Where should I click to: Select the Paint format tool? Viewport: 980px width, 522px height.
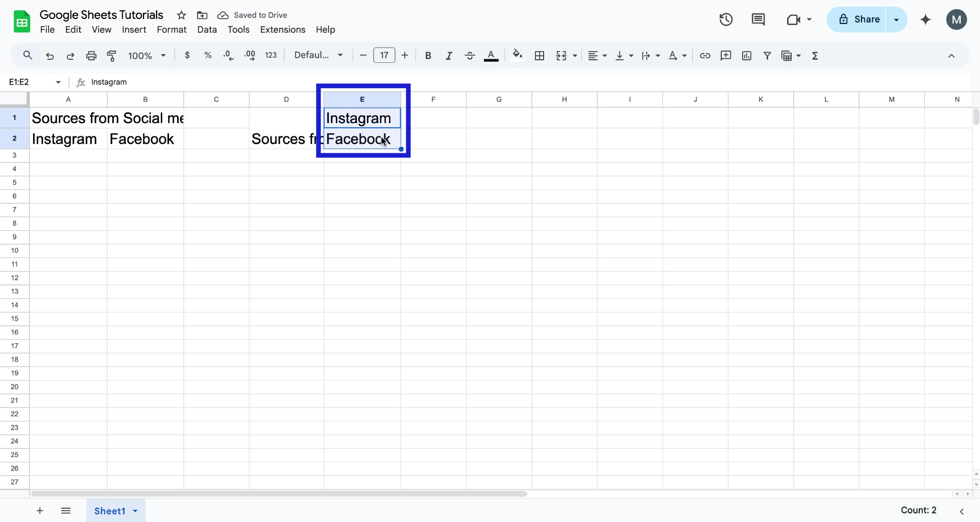(112, 56)
